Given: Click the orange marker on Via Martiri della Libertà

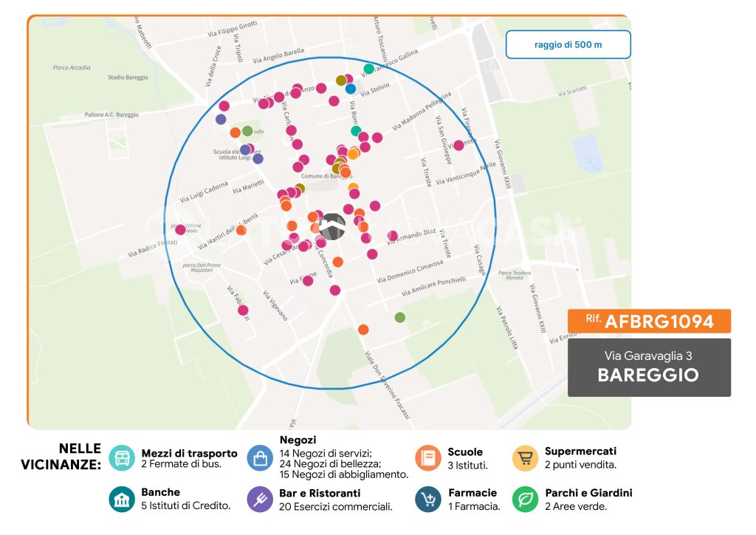Looking at the screenshot, I should (x=241, y=230).
